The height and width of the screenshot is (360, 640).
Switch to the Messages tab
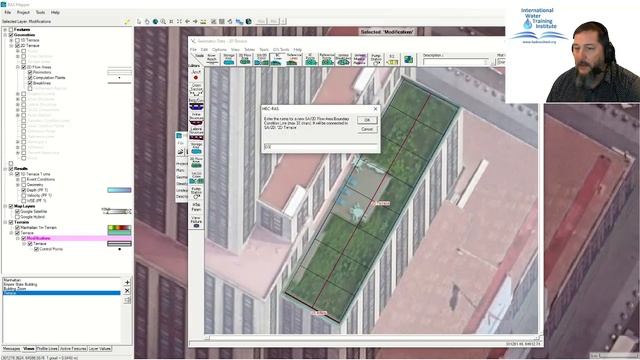point(11,349)
